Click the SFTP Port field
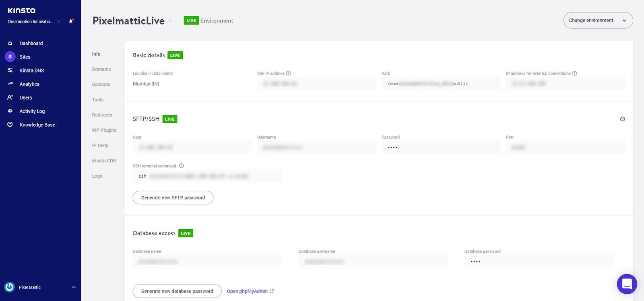 click(x=565, y=147)
